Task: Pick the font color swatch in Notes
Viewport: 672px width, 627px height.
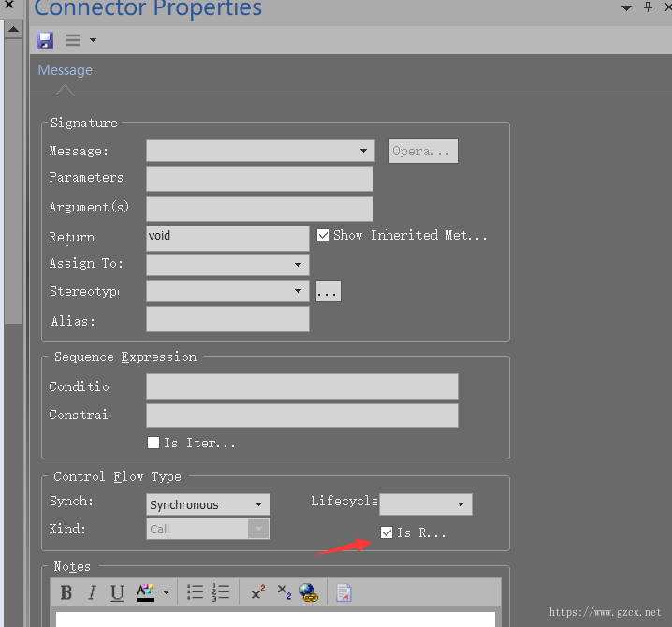Action: tap(145, 592)
